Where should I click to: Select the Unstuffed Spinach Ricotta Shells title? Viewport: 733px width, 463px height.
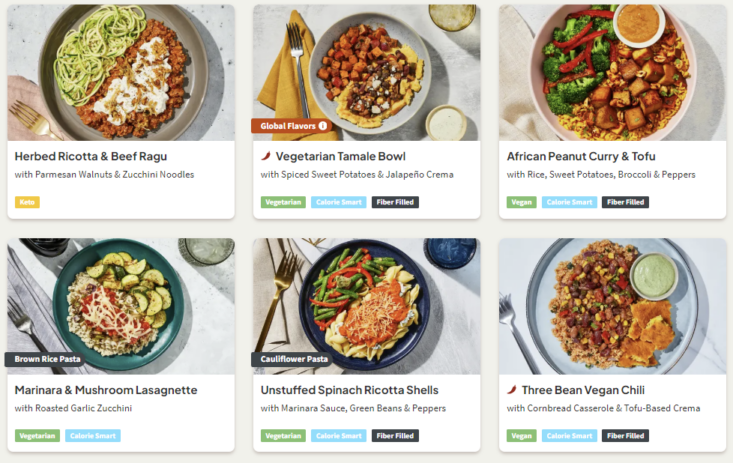350,390
